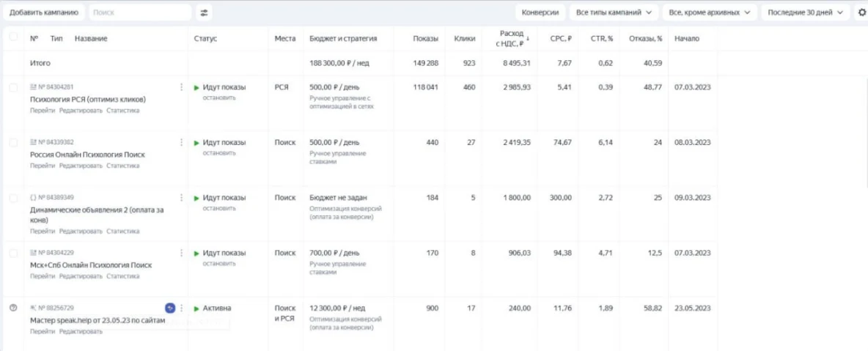Click 'Статистика' link under Россия Онлайн Психология Поиск
This screenshot has width=868, height=351.
(x=122, y=166)
